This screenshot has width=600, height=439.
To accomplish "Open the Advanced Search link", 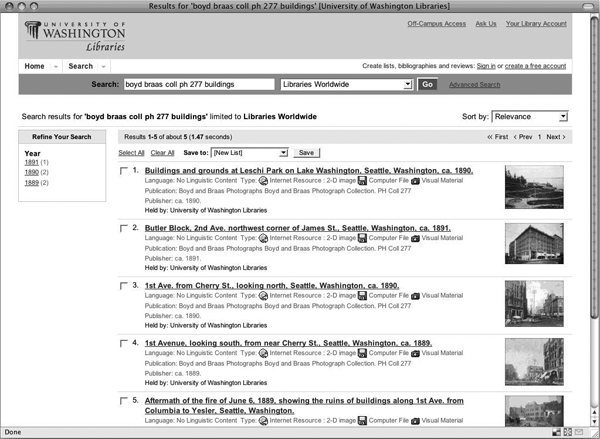I will [475, 85].
